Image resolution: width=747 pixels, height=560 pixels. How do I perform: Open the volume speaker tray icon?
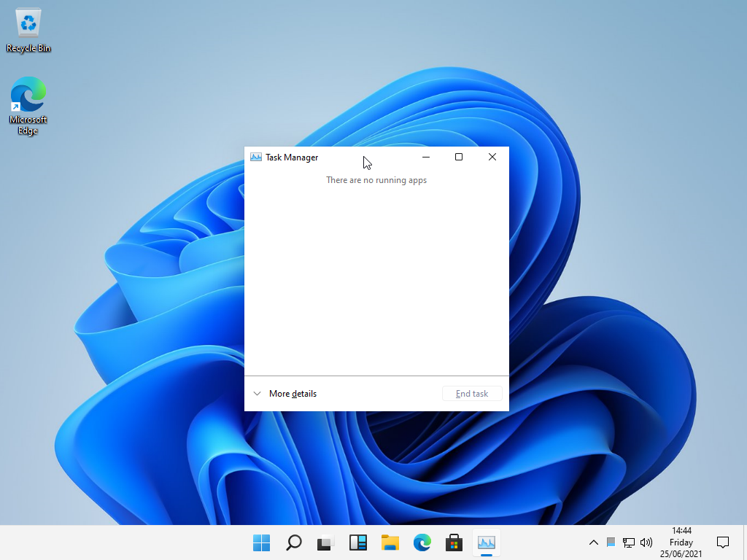tap(646, 542)
